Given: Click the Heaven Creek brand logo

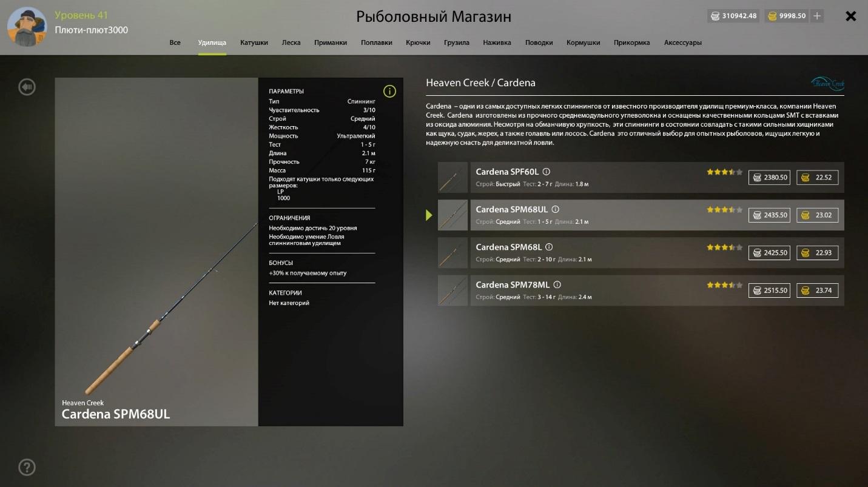Looking at the screenshot, I should click(827, 83).
